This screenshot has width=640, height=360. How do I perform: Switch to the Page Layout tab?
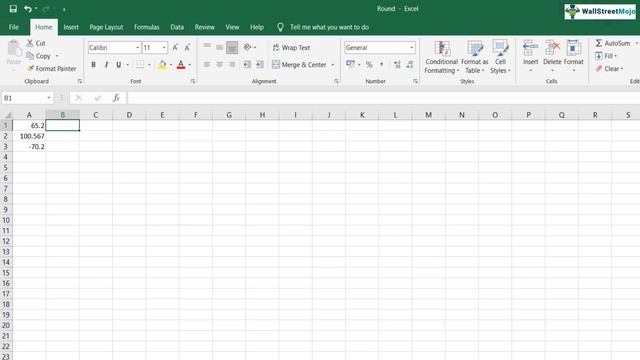tap(106, 27)
